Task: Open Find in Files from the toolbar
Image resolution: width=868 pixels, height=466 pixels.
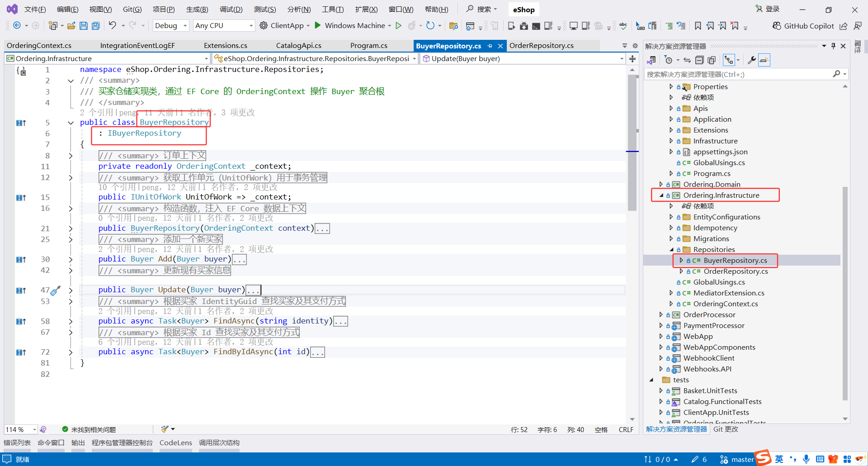Action: [x=453, y=26]
